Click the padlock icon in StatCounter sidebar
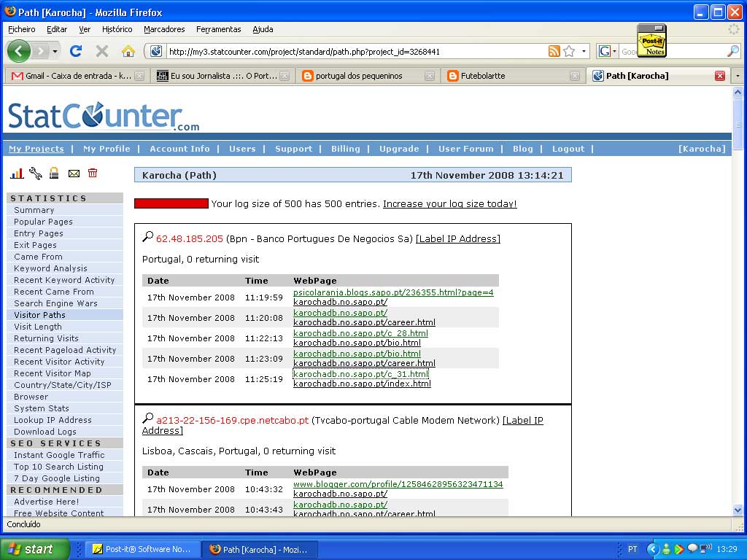This screenshot has height=560, width=747. click(x=54, y=174)
